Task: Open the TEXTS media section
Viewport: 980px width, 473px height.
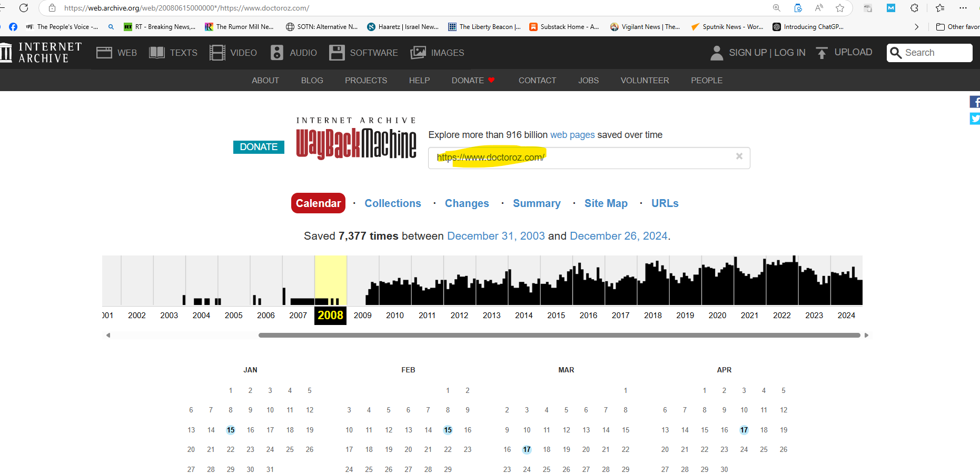Action: 173,53
